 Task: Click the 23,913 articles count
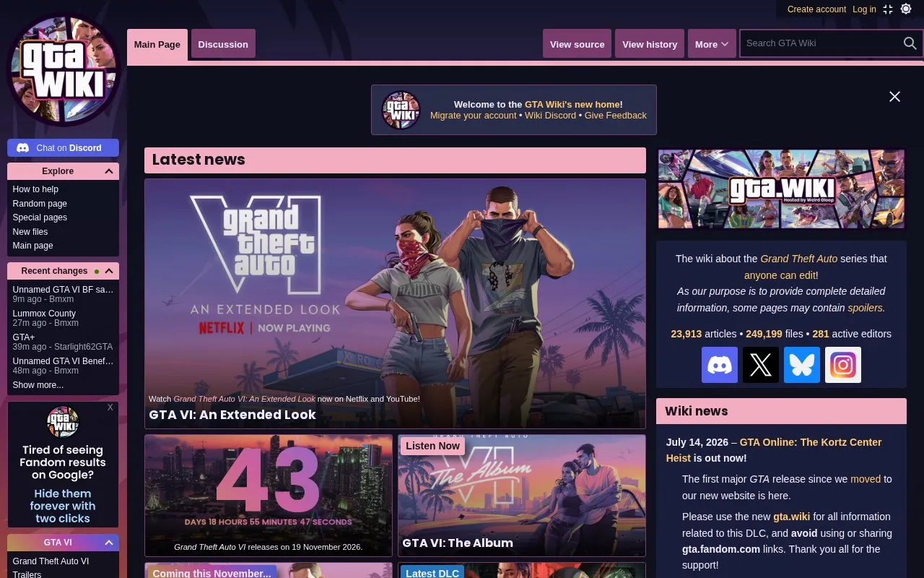687,334
